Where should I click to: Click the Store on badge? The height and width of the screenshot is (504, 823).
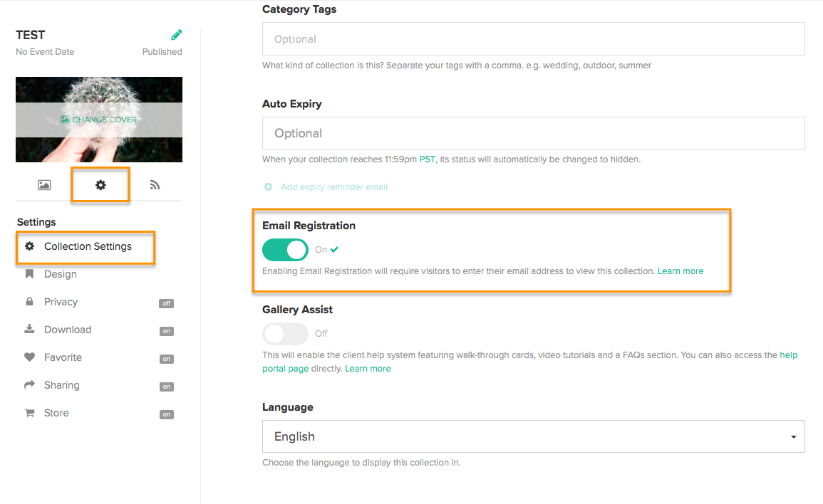coord(167,414)
